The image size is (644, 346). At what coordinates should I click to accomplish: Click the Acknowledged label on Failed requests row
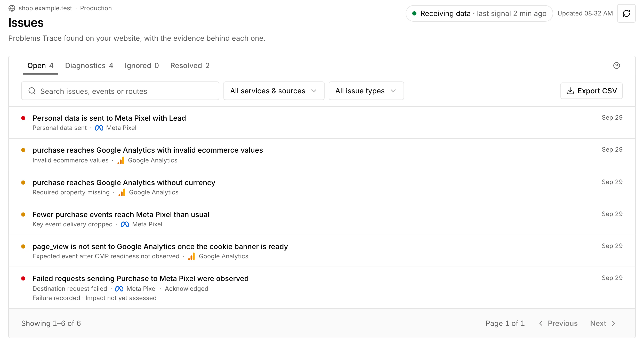pyautogui.click(x=187, y=289)
